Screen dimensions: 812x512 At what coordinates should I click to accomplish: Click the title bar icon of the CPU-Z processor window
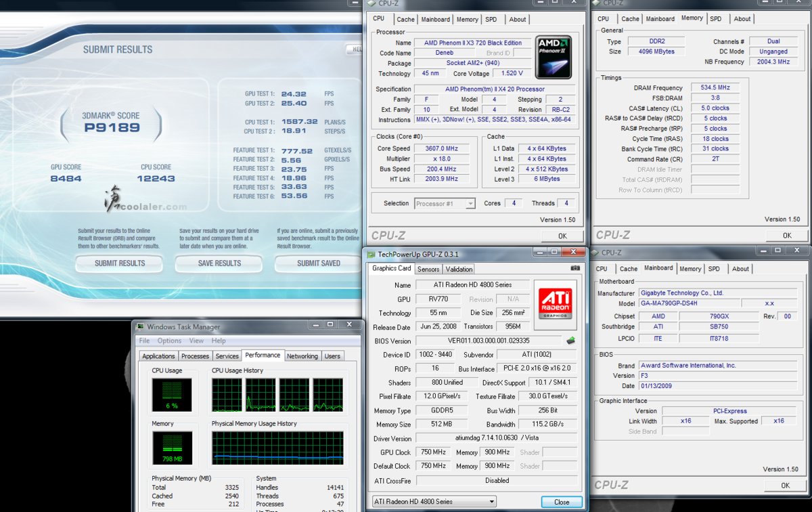[371, 3]
